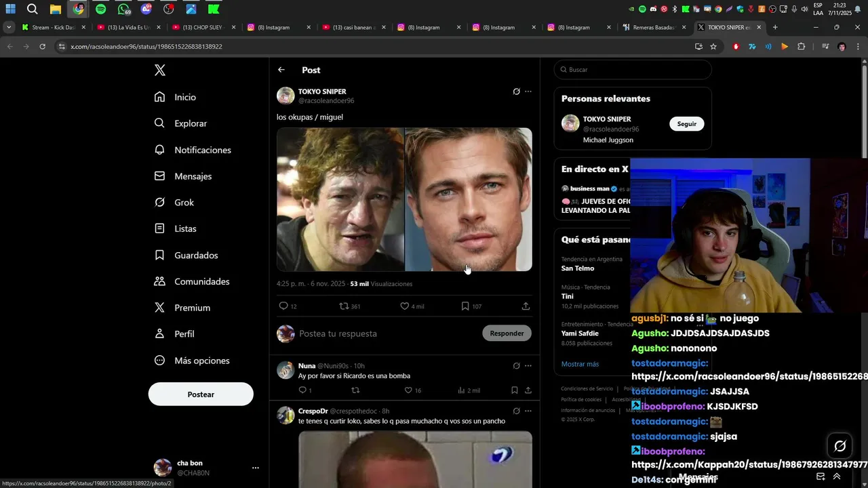The image size is (868, 488).
Task: Switch to Stream - Kick Dashboard tab
Action: click(53, 28)
